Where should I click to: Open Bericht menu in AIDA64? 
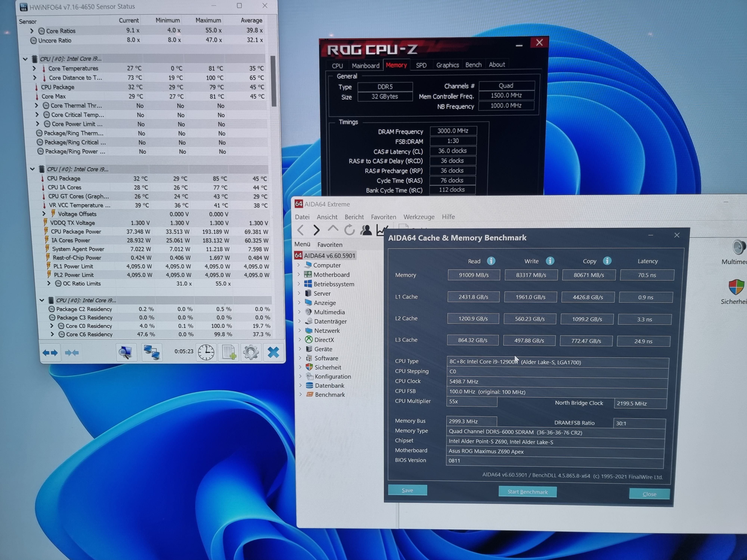(x=354, y=217)
